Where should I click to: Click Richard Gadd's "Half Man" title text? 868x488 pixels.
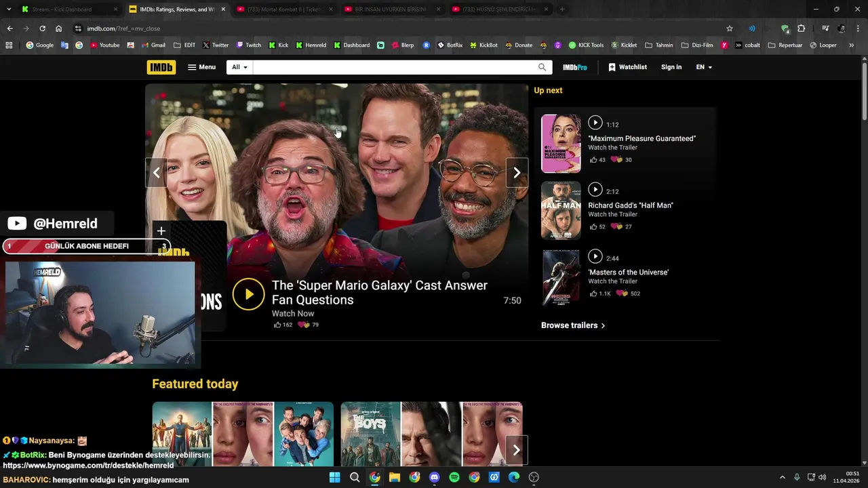tap(631, 205)
